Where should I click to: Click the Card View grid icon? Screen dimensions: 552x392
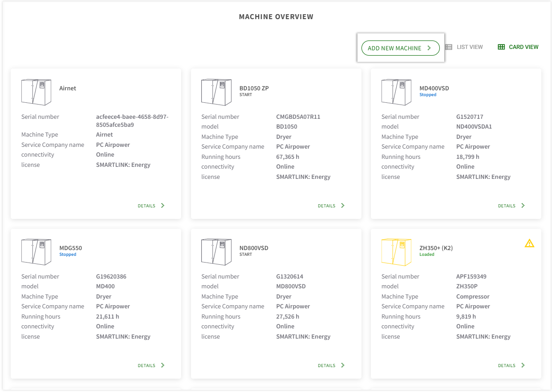coord(501,47)
